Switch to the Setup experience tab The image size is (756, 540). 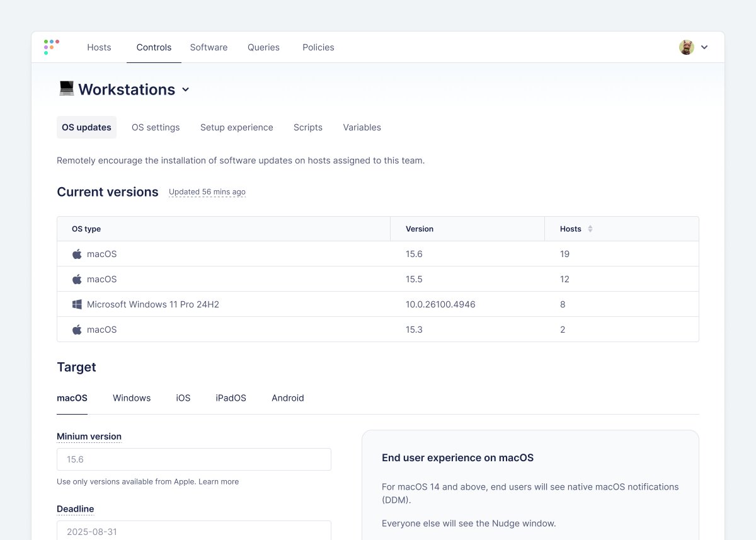(237, 127)
